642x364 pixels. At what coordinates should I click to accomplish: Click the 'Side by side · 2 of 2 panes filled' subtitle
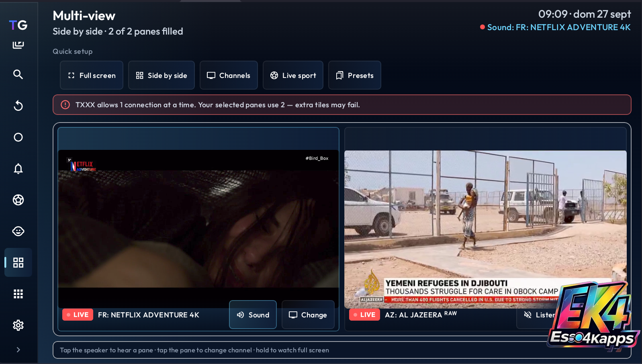pyautogui.click(x=118, y=31)
